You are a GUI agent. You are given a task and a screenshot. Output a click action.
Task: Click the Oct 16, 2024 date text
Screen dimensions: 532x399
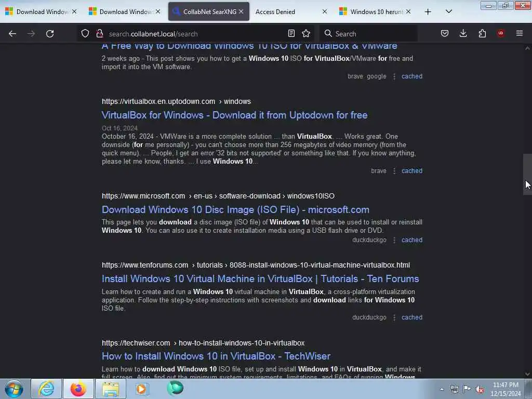[x=119, y=128]
